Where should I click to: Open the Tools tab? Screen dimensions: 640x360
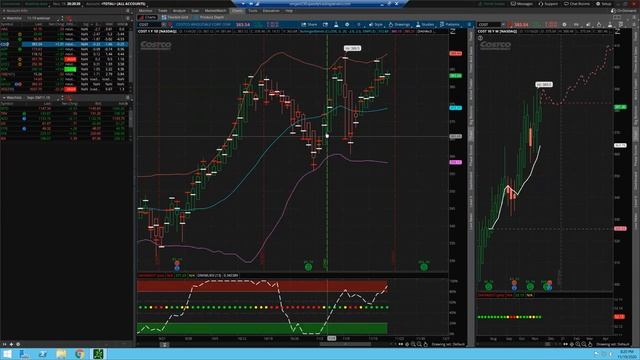tap(253, 11)
